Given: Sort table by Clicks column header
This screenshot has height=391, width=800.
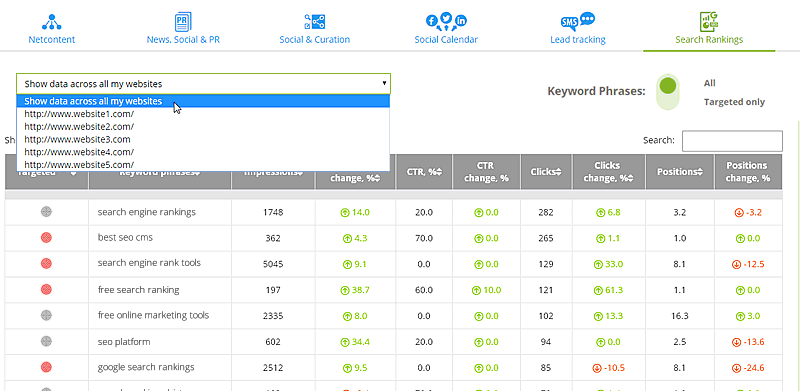Looking at the screenshot, I should [x=546, y=172].
